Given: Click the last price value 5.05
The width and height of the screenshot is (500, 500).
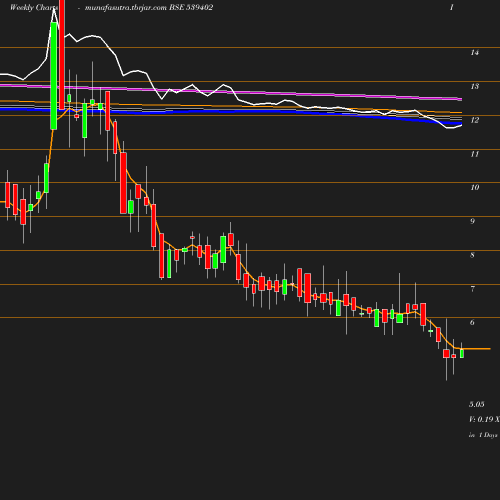Looking at the screenshot, I should (x=477, y=404).
